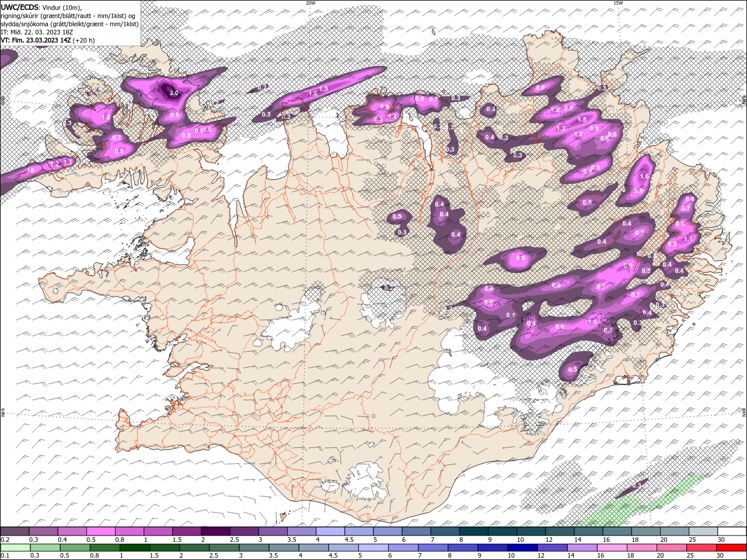The height and width of the screenshot is (560, 747).
Task: Click the pink-red 25–30 legend swatch
Action: tap(701, 548)
